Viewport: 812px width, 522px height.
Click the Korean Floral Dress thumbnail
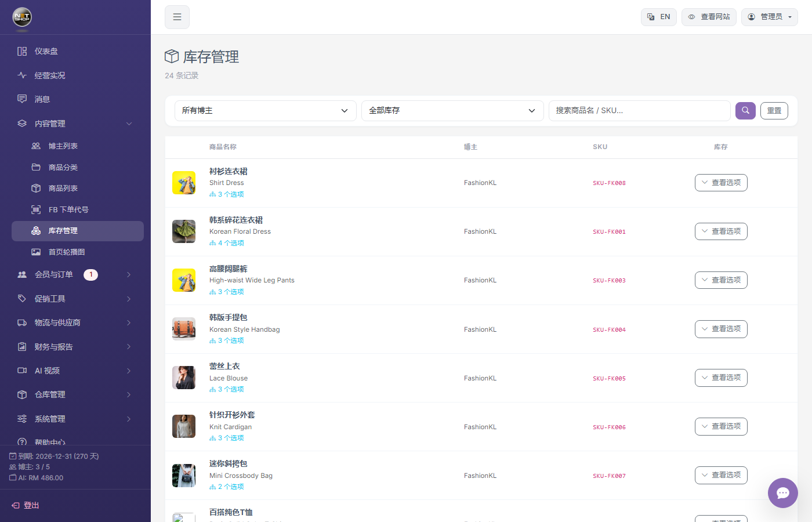coord(184,231)
